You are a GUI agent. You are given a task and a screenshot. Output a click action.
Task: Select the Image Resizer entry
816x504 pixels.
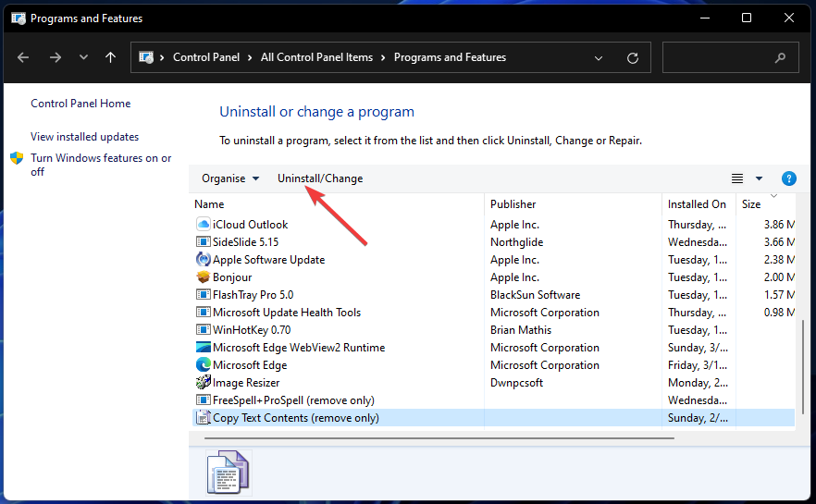(246, 383)
